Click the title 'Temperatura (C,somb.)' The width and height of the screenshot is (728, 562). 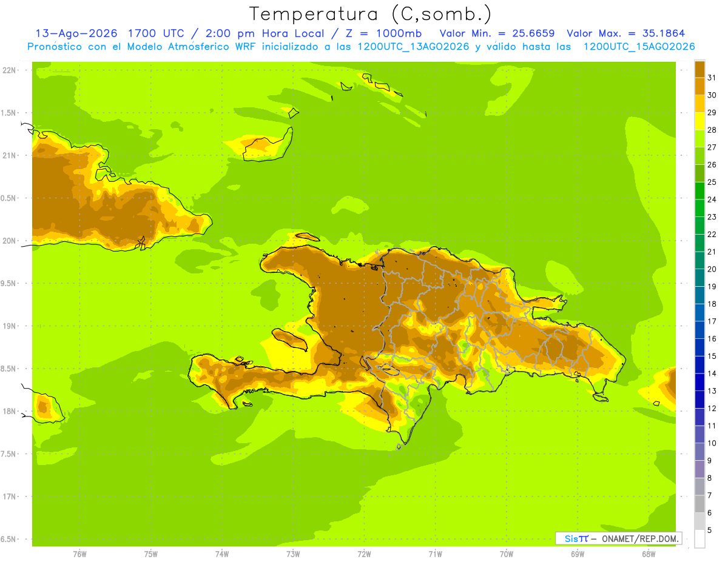click(371, 14)
